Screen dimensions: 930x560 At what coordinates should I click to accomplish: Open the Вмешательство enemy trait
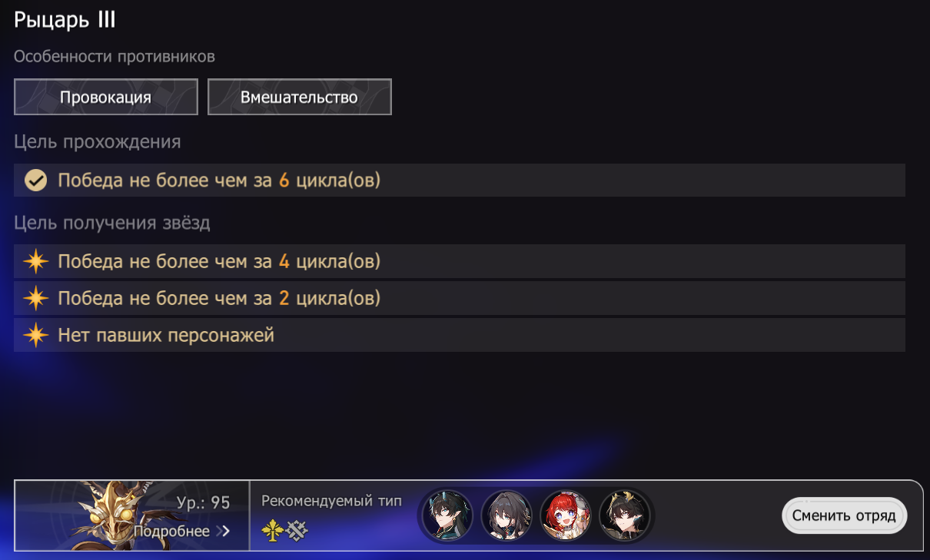(x=300, y=97)
